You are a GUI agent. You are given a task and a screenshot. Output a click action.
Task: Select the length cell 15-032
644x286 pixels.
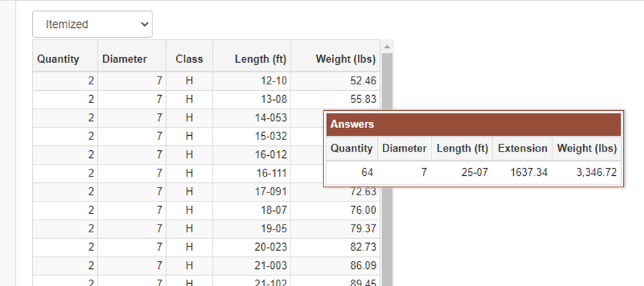coord(252,137)
